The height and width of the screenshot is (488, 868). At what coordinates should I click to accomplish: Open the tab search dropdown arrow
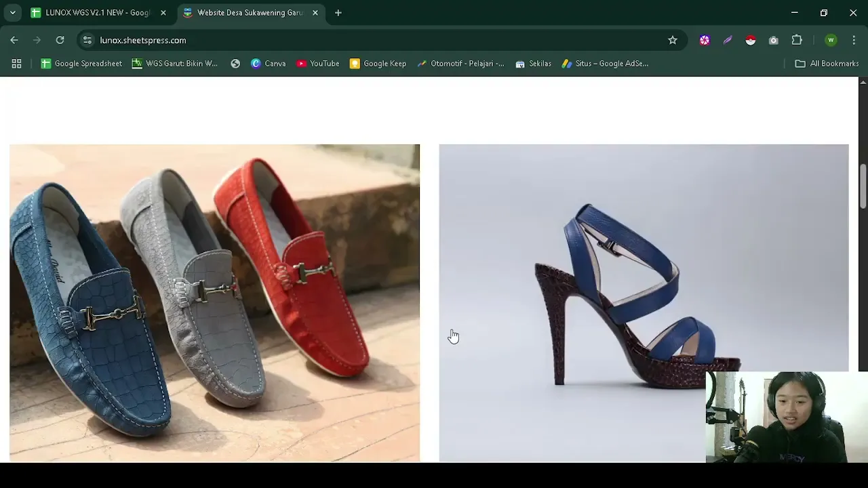(x=12, y=13)
